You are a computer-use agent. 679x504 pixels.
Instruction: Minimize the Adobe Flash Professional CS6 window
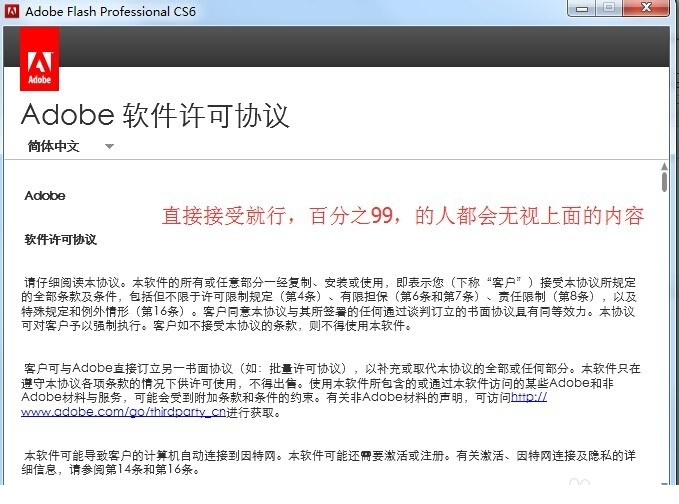tap(582, 8)
